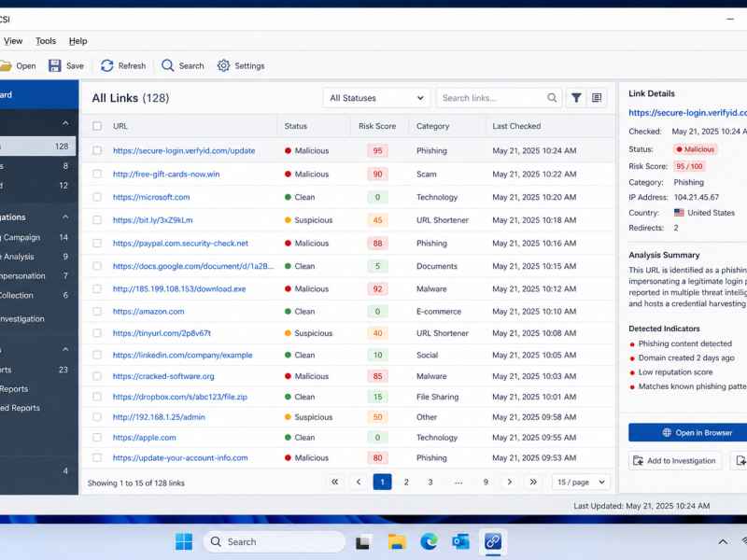Open Settings via the gear icon

[x=223, y=65]
